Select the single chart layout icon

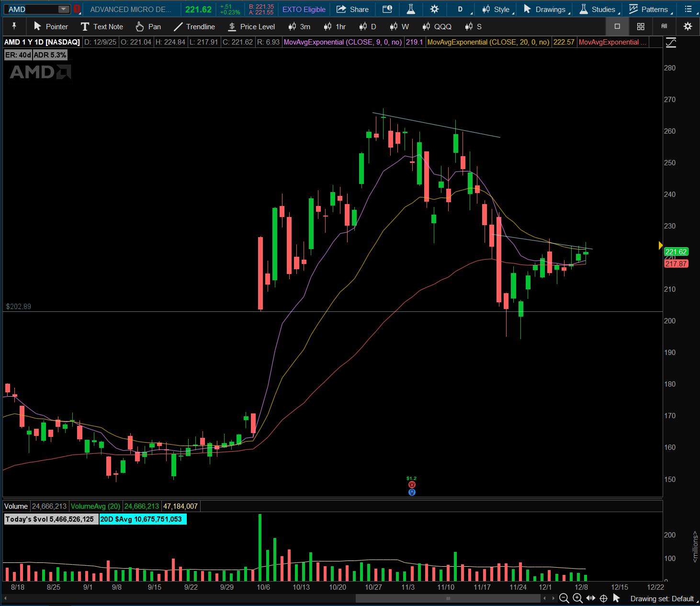pyautogui.click(x=617, y=26)
